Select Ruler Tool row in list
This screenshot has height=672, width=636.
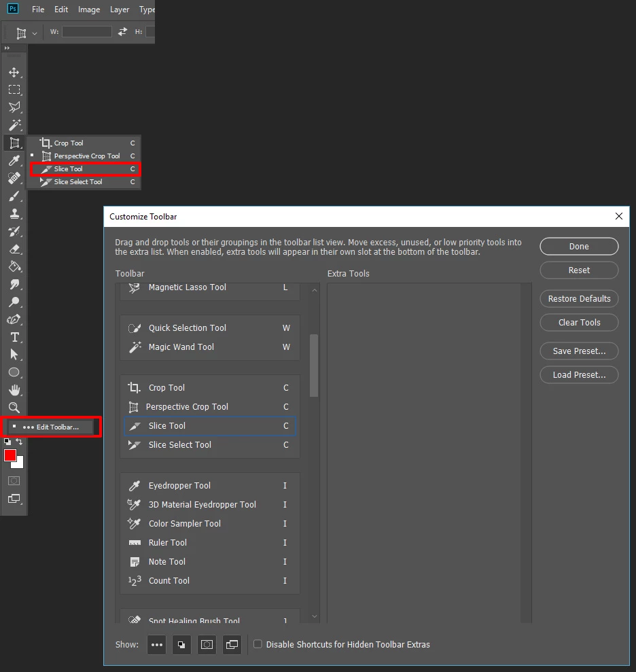210,543
